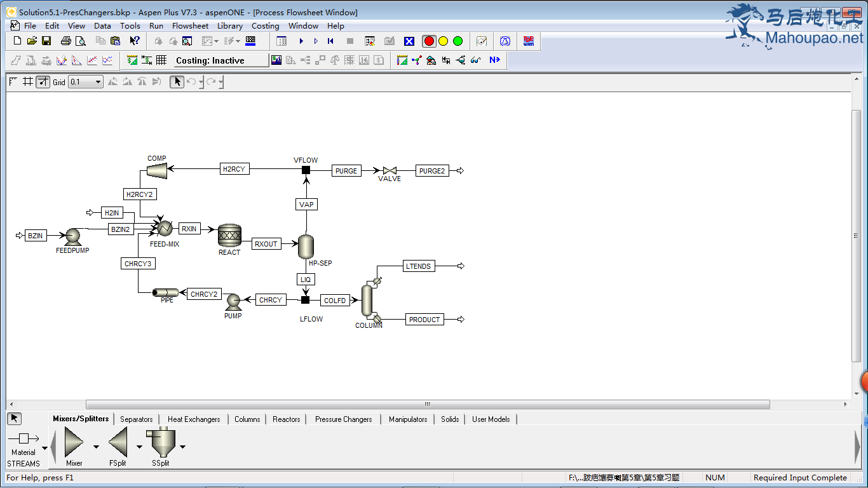
Task: Run the simulation with the Start button
Action: [301, 41]
